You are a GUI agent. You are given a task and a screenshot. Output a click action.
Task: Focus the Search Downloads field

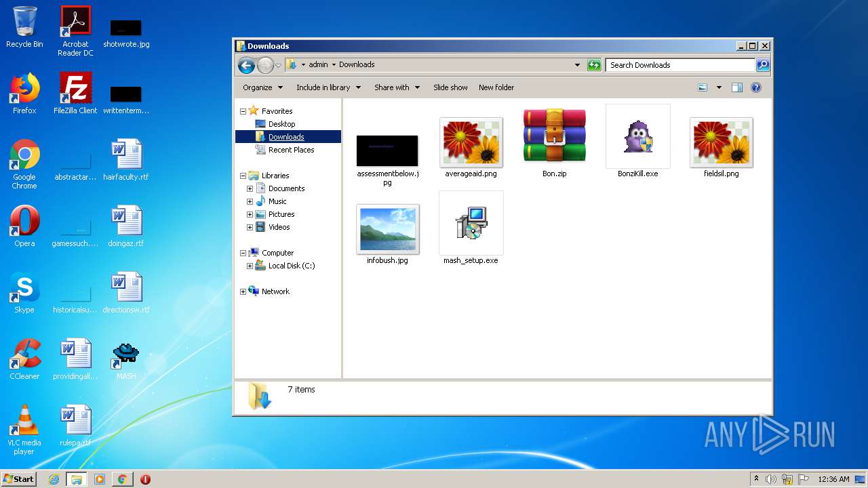click(679, 65)
